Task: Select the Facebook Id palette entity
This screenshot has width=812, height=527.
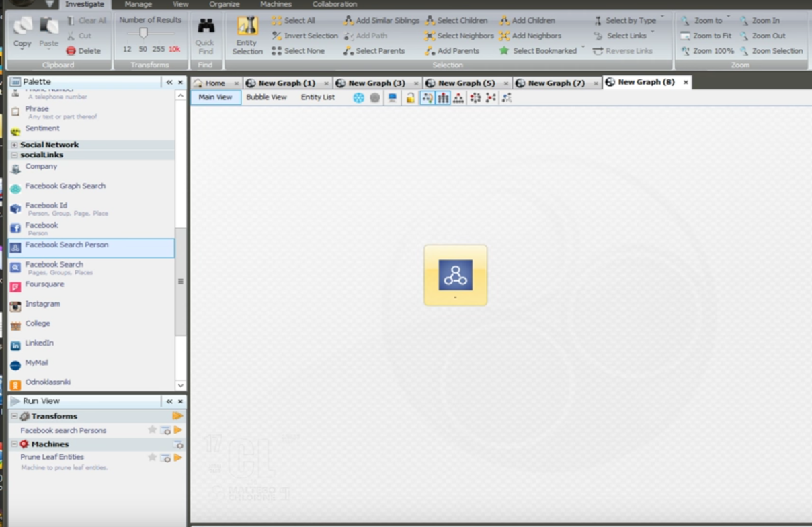Action: click(x=91, y=209)
